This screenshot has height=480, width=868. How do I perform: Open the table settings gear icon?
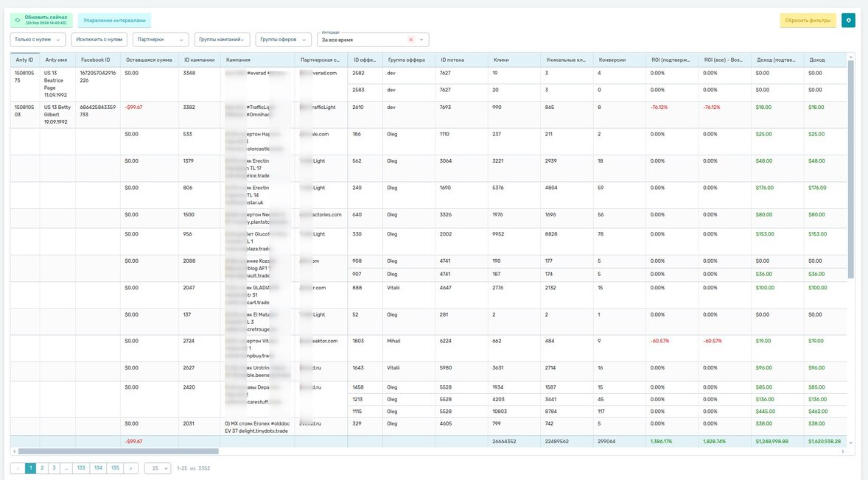coord(848,21)
